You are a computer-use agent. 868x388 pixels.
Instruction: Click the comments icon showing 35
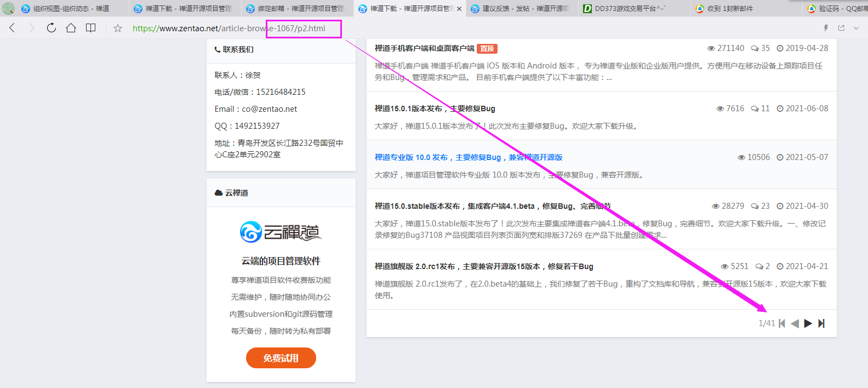click(x=755, y=48)
